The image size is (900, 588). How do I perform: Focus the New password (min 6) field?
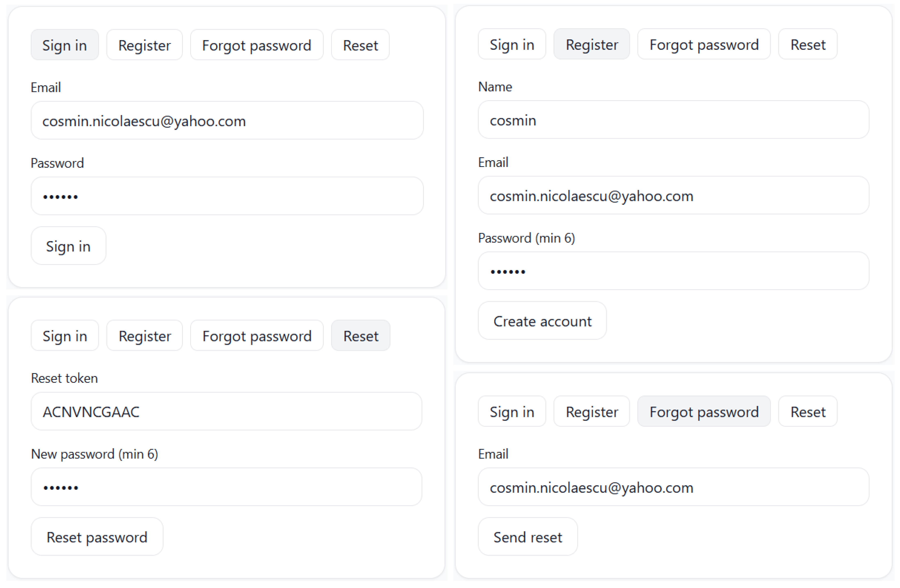pyautogui.click(x=226, y=487)
